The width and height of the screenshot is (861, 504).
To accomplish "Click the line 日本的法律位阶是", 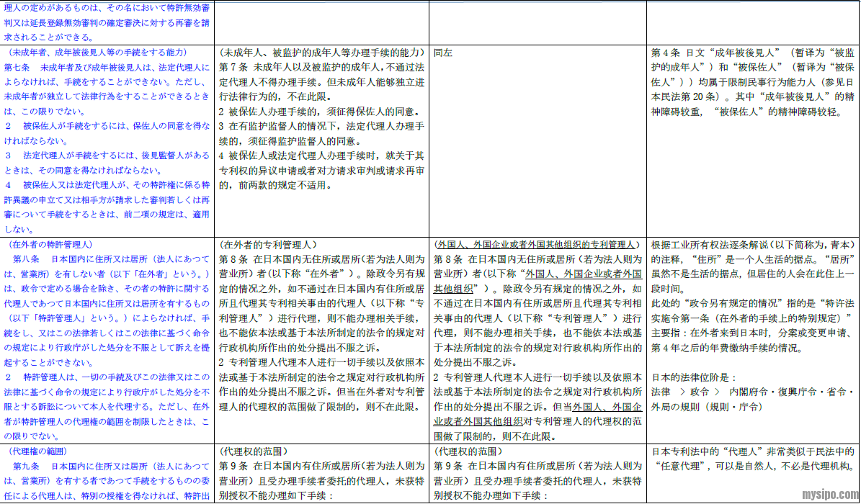I will (694, 377).
